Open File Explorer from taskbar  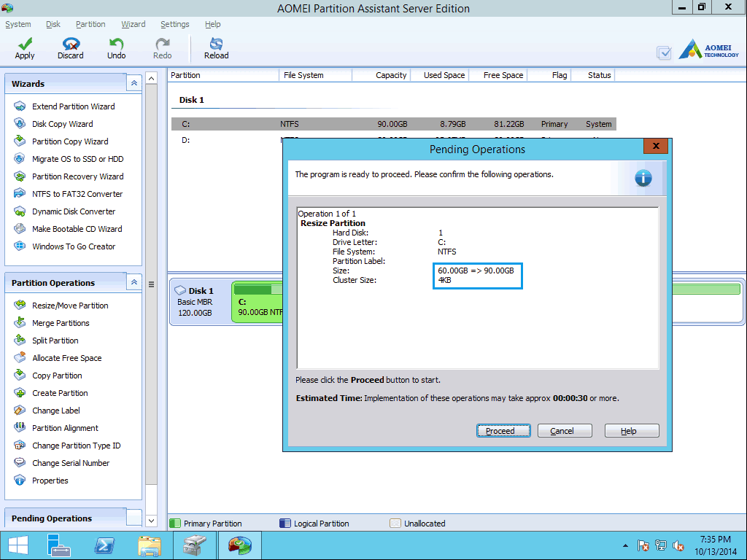150,545
